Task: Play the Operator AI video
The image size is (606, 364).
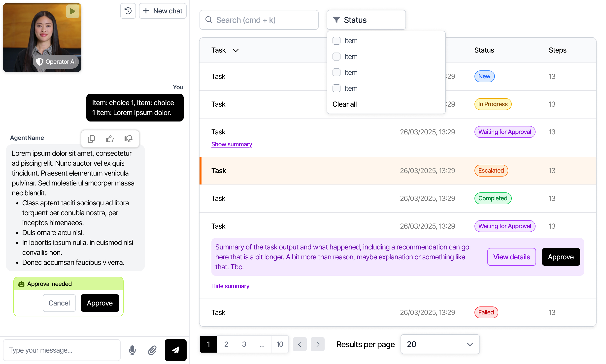Action: pos(72,11)
